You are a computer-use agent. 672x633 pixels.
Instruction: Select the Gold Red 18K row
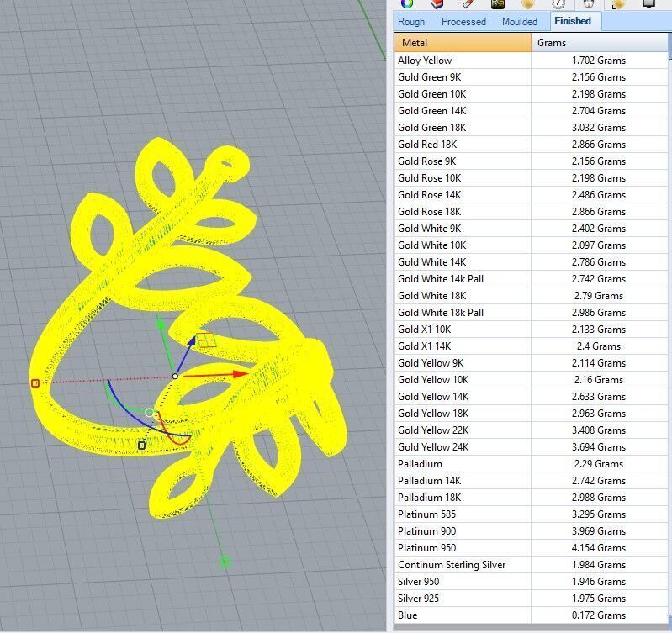(531, 145)
